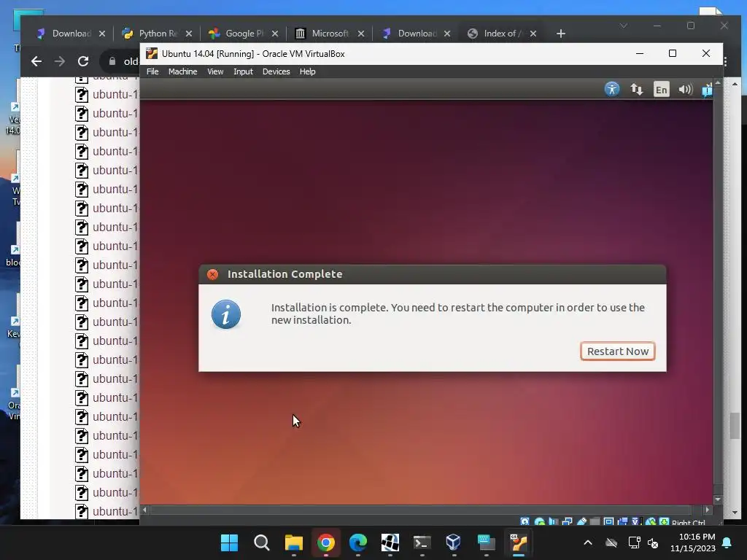The image size is (747, 560).
Task: Open the notifications bell icon
Action: click(x=727, y=542)
